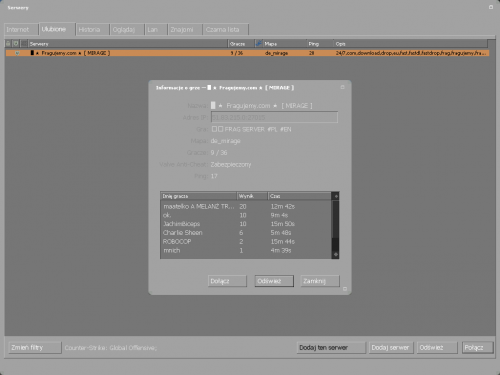
Task: Close the Informacje o grze dialog
Action: 342,87
